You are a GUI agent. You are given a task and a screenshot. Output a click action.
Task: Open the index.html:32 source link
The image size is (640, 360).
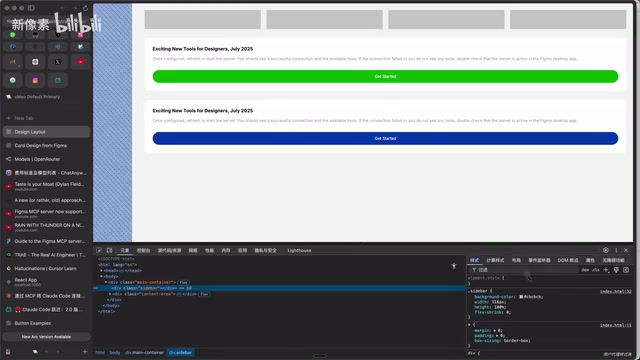coord(616,291)
